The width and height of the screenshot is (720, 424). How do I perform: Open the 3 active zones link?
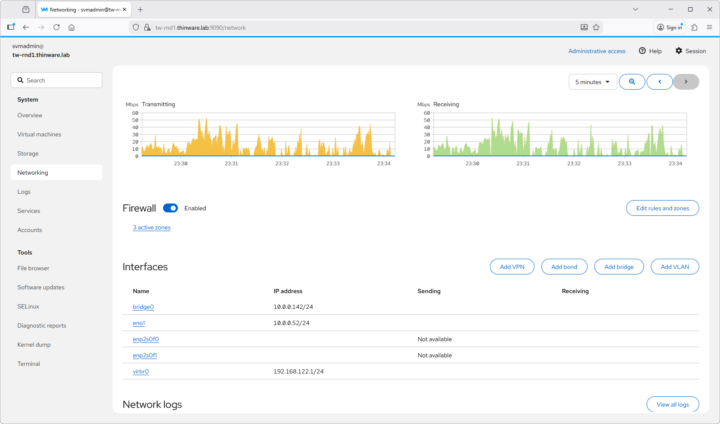(152, 228)
